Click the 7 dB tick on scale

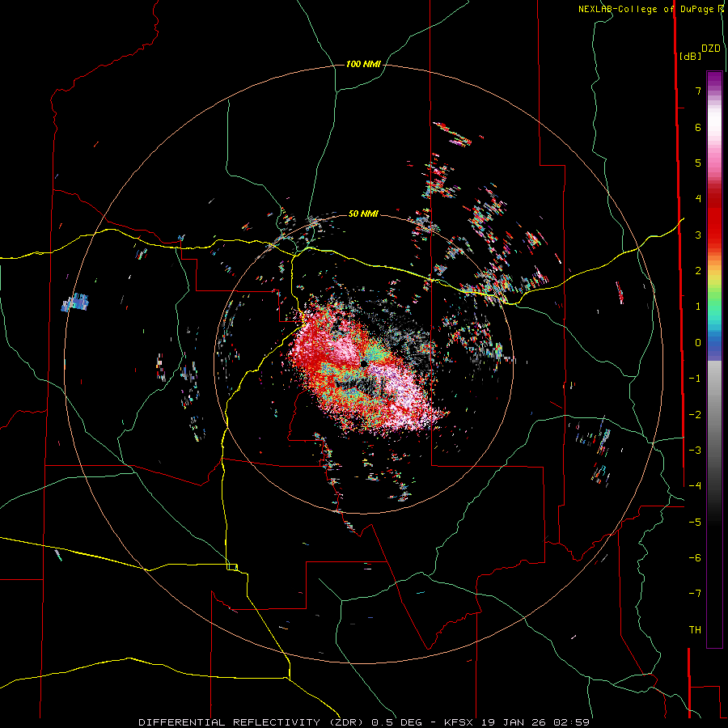[x=698, y=91]
